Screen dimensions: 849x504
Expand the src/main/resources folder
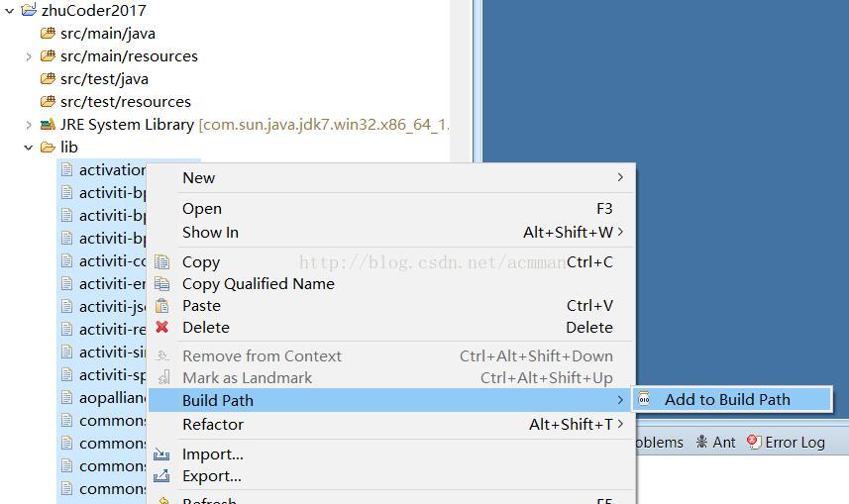click(29, 56)
